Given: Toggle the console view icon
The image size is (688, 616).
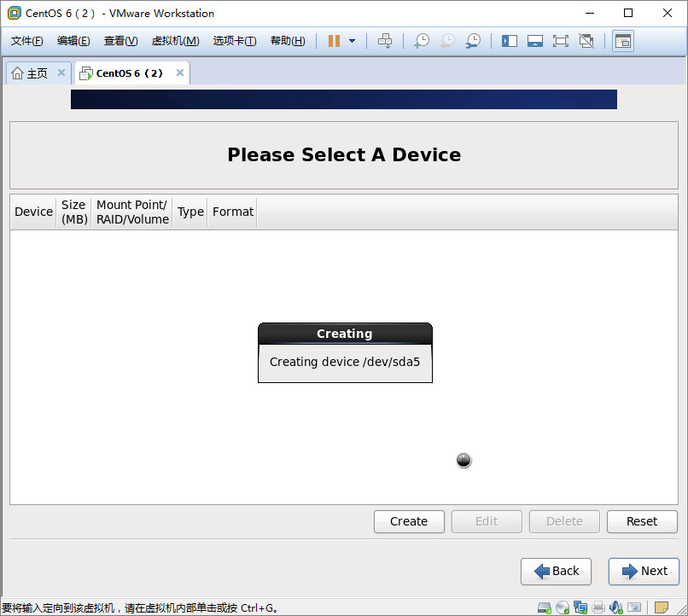Looking at the screenshot, I should tap(623, 41).
